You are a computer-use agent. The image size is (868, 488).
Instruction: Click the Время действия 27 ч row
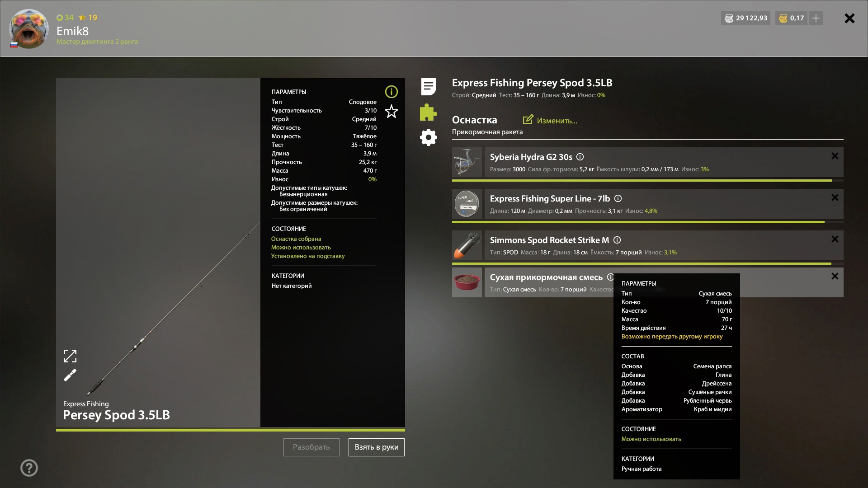click(x=676, y=328)
